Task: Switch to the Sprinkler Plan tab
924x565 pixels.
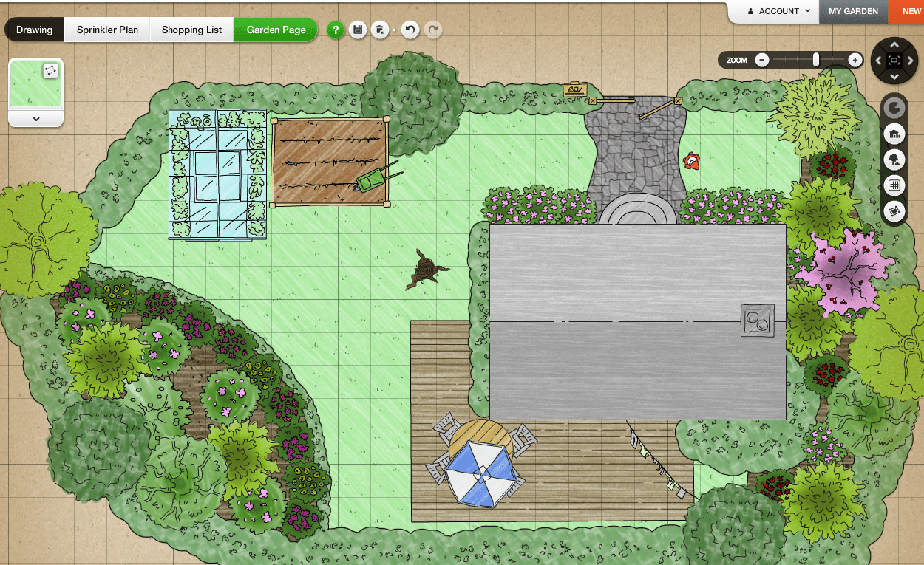Action: click(x=107, y=30)
